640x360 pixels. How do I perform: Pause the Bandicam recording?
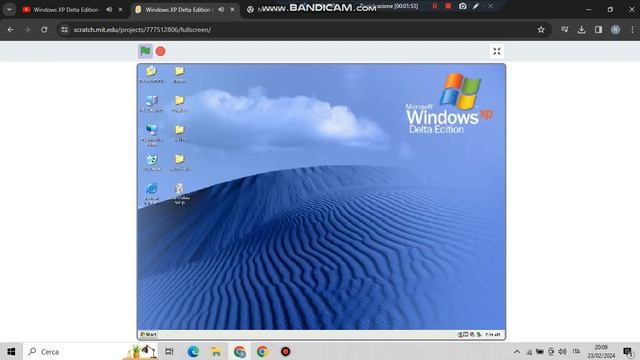(x=435, y=6)
